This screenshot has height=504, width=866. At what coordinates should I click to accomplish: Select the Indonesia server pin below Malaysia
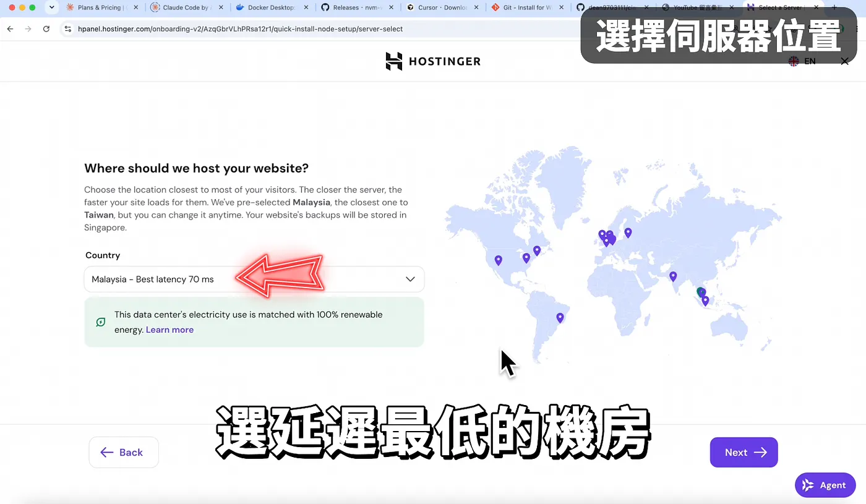(x=705, y=301)
